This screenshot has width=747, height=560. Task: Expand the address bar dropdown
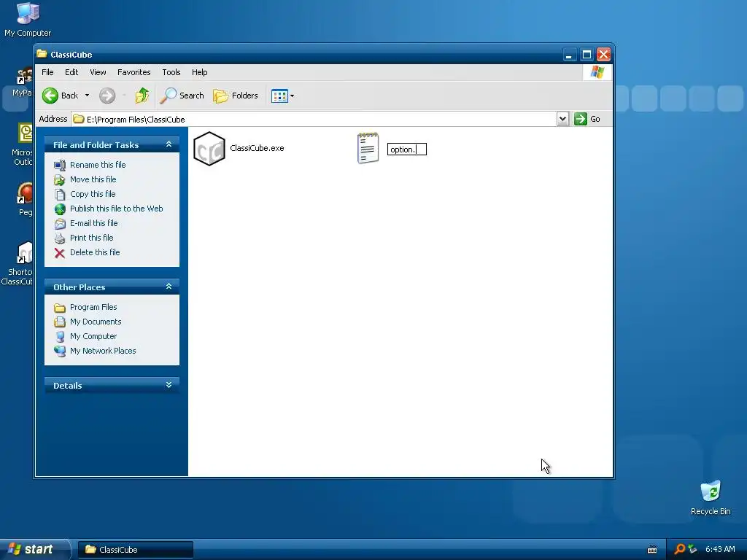(x=562, y=119)
